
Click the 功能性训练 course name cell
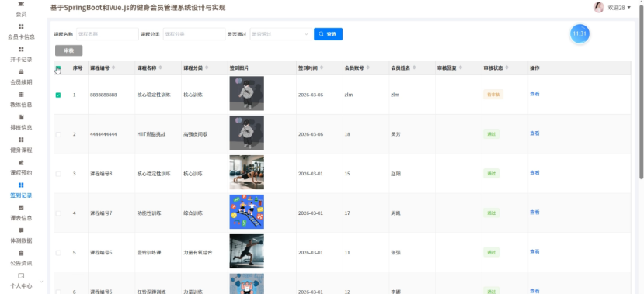(148, 213)
